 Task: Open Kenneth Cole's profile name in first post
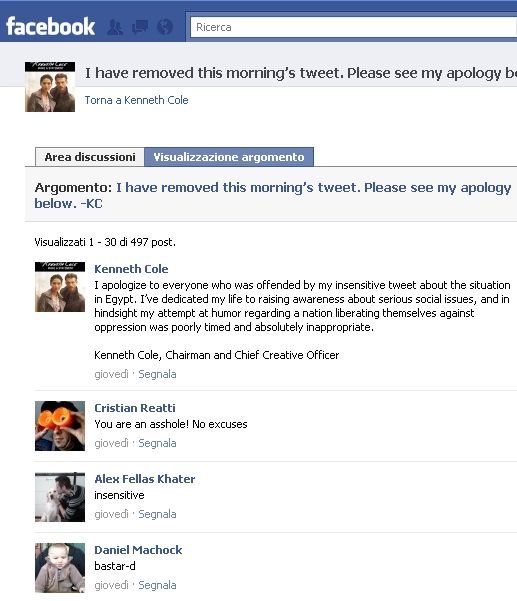click(x=131, y=269)
